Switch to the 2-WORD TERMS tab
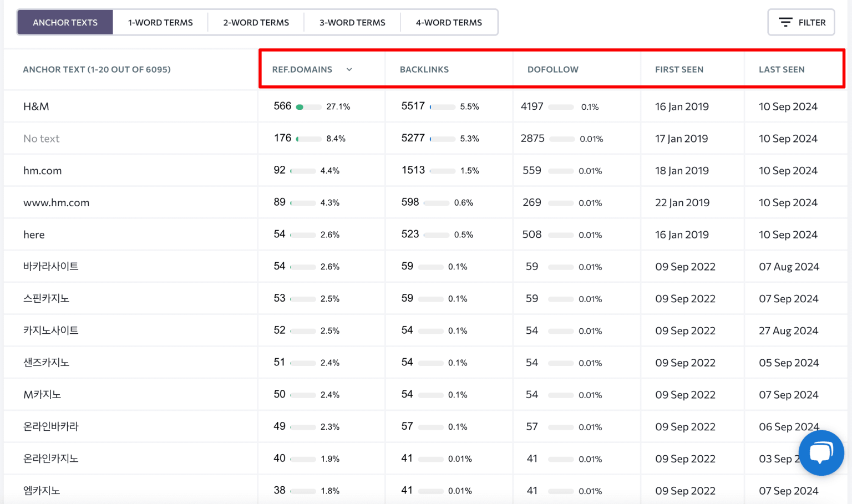852x504 pixels. coord(256,22)
